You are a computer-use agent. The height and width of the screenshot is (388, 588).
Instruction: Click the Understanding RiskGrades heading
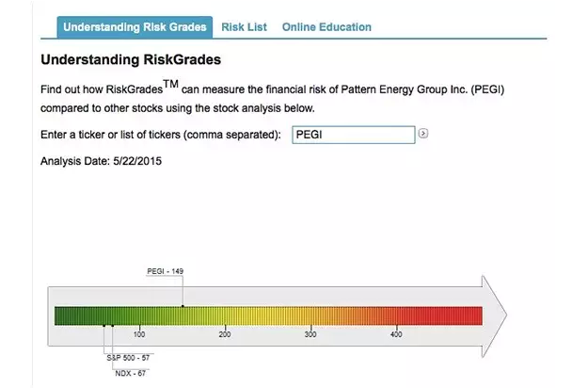point(131,60)
